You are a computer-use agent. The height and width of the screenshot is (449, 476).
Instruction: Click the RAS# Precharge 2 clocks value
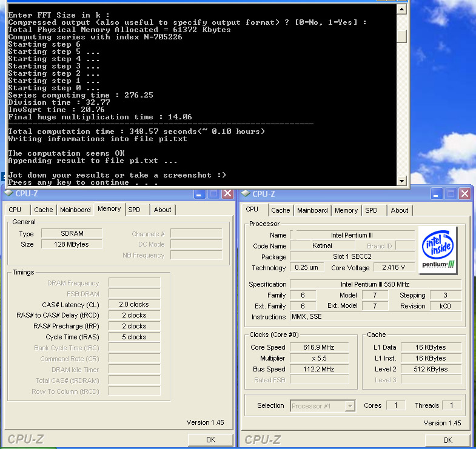(x=134, y=326)
